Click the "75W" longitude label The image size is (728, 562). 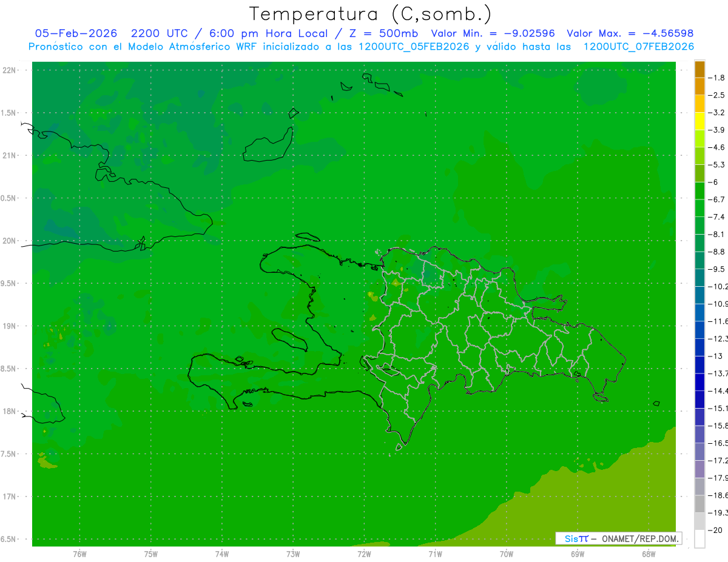(x=151, y=554)
